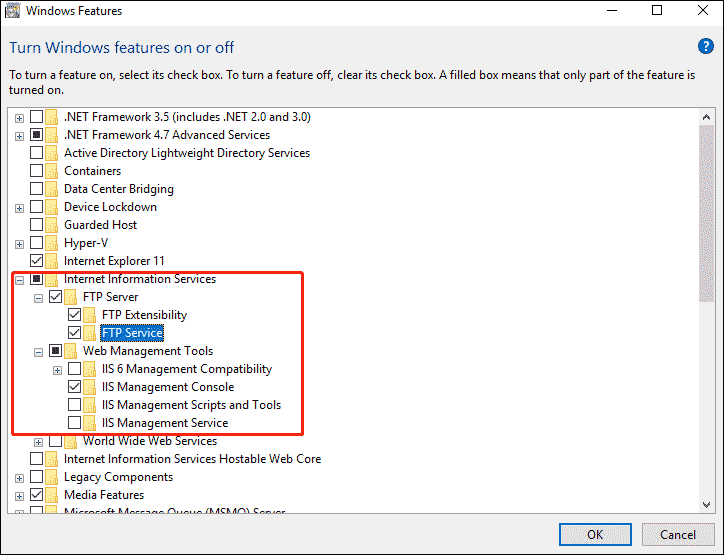Click folder icon beside Containers
The height and width of the screenshot is (555, 724).
click(x=52, y=171)
